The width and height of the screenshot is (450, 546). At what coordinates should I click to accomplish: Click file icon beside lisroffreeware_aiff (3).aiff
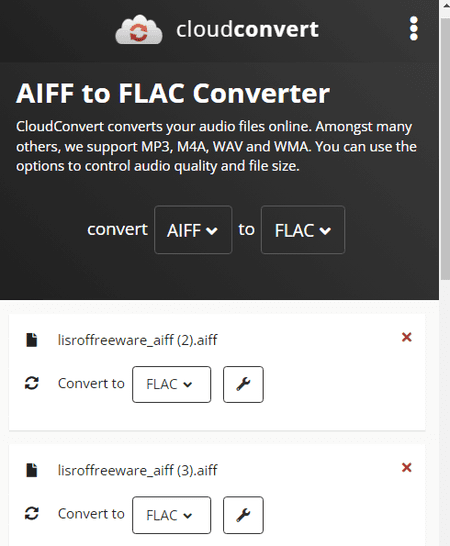[32, 470]
